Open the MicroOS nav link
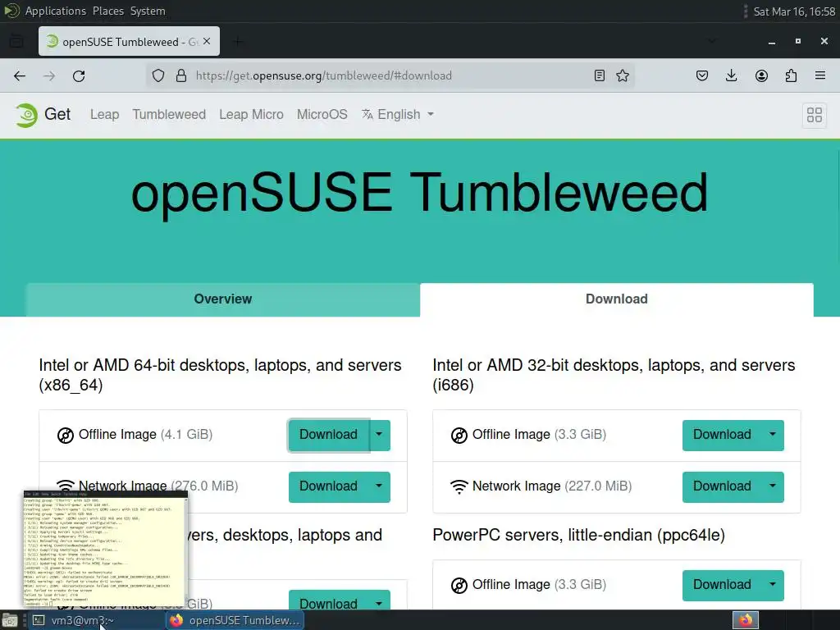 click(322, 114)
